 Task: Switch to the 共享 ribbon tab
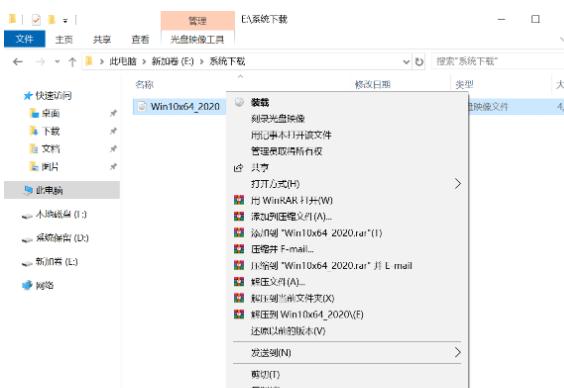[x=102, y=39]
